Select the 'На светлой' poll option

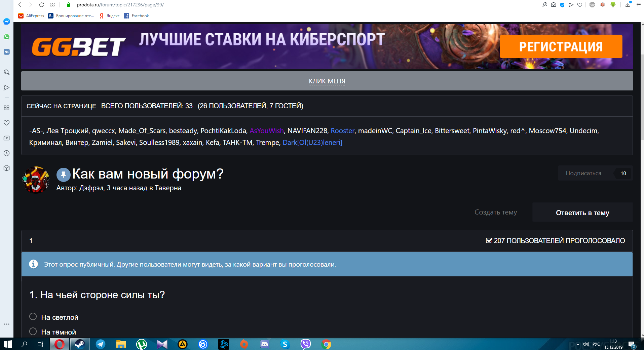(x=33, y=316)
